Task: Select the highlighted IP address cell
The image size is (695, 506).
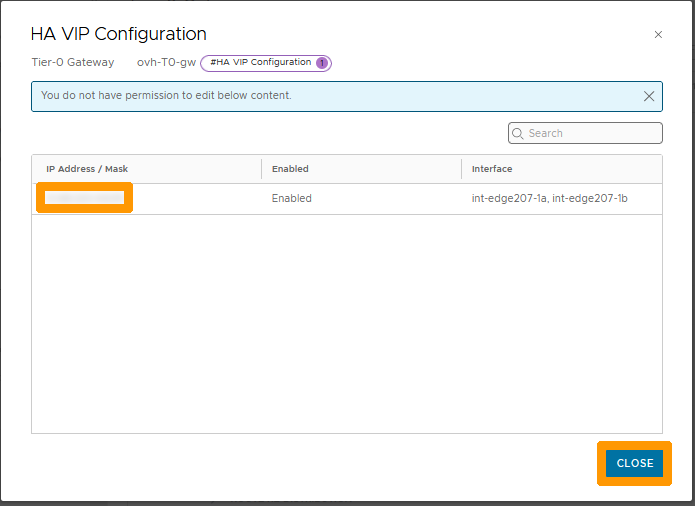Action: coord(85,198)
